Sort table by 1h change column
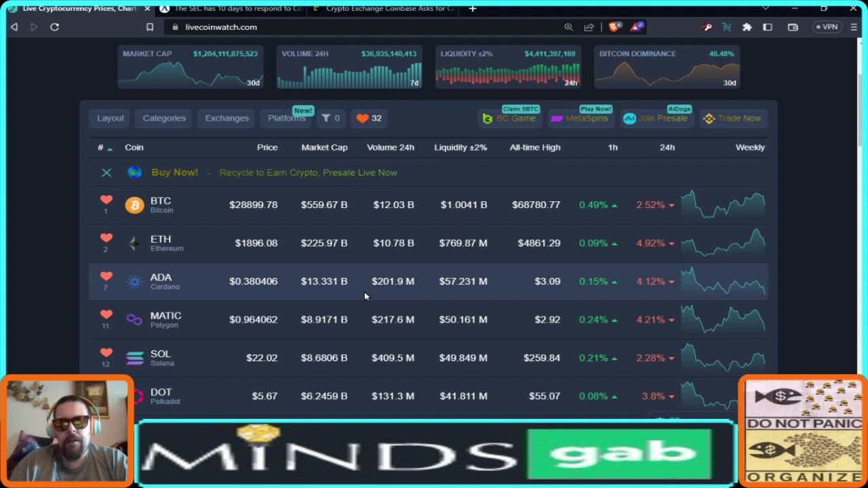 612,147
